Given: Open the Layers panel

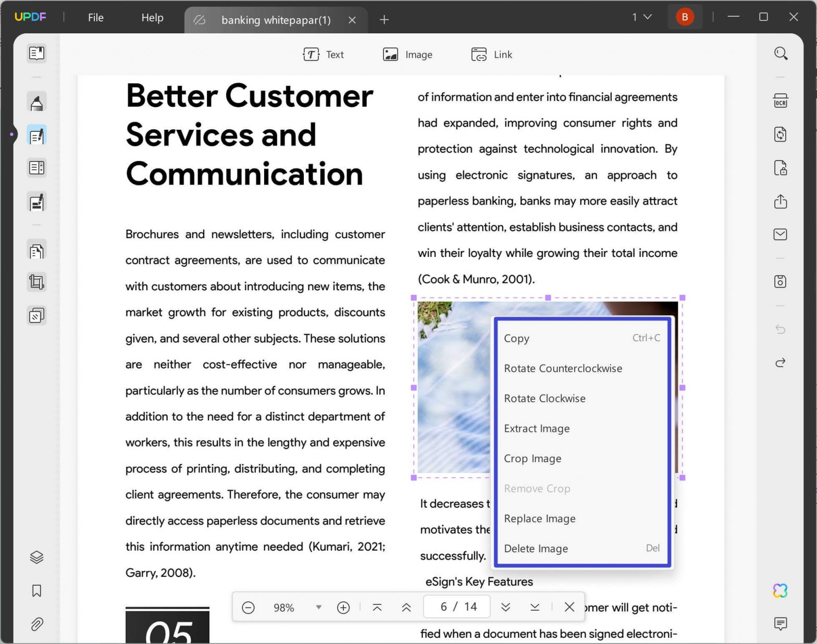Looking at the screenshot, I should pos(36,557).
